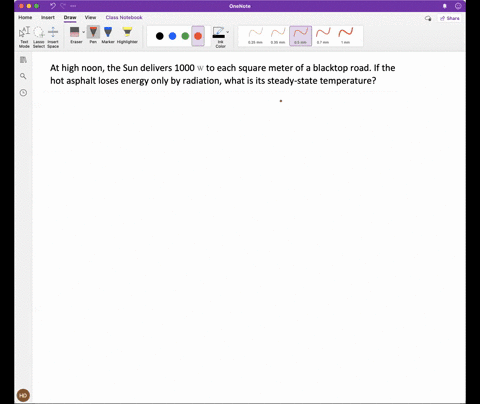Open the comments speech bubble icon

click(428, 18)
